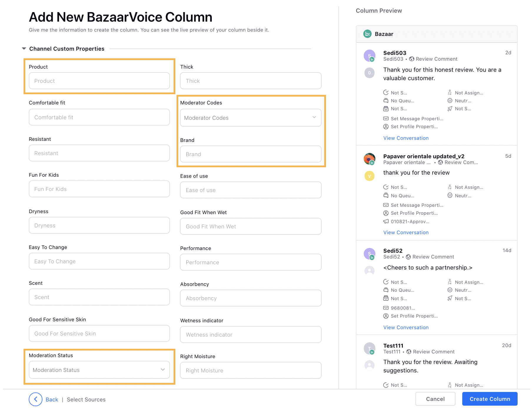Image resolution: width=532 pixels, height=410 pixels.
Task: Open the Moderation Status dropdown
Action: point(99,370)
